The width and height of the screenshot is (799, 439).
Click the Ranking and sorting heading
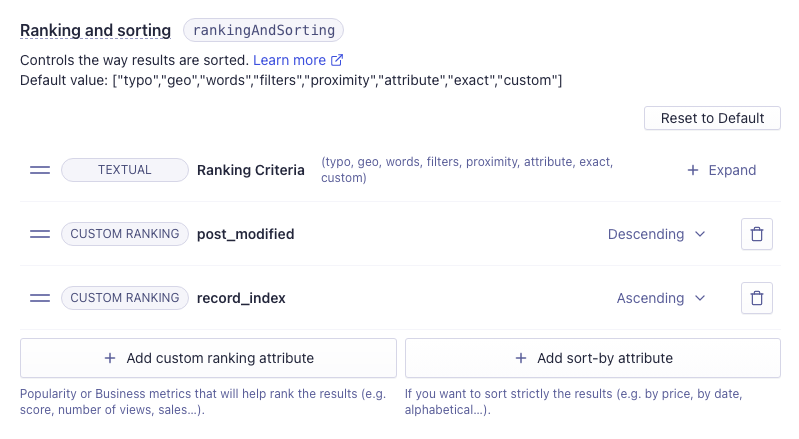(95, 31)
